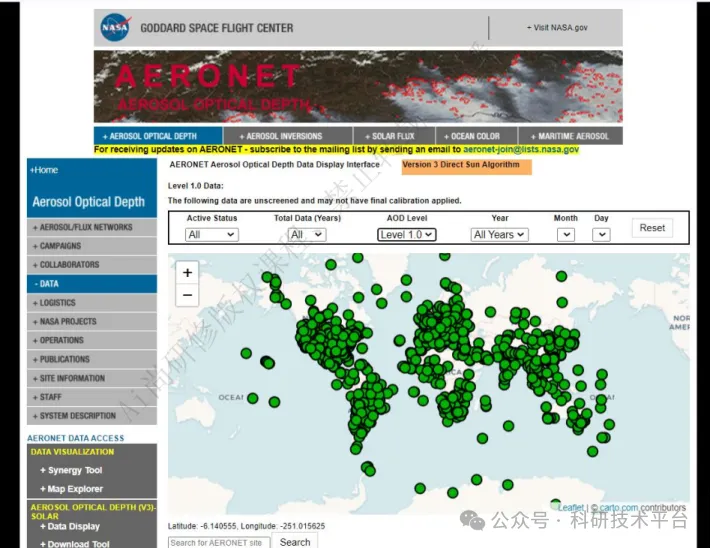Open the Map Explorer link

(x=72, y=489)
